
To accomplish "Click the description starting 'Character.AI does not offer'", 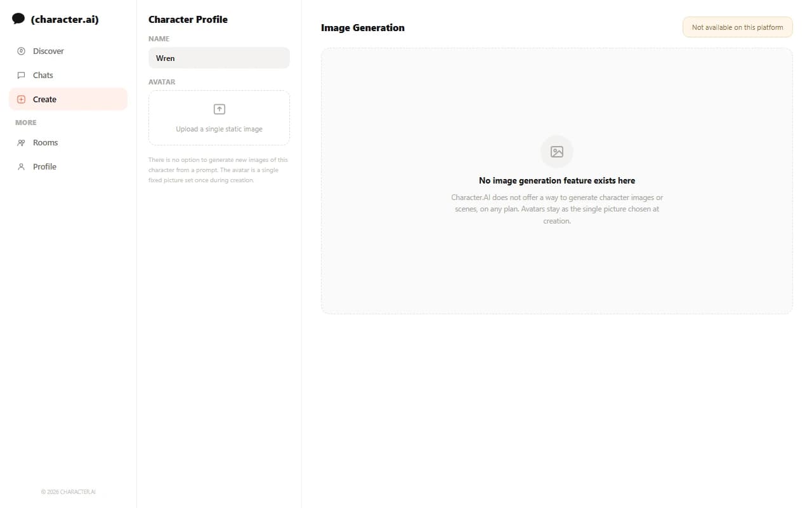I will (x=557, y=209).
